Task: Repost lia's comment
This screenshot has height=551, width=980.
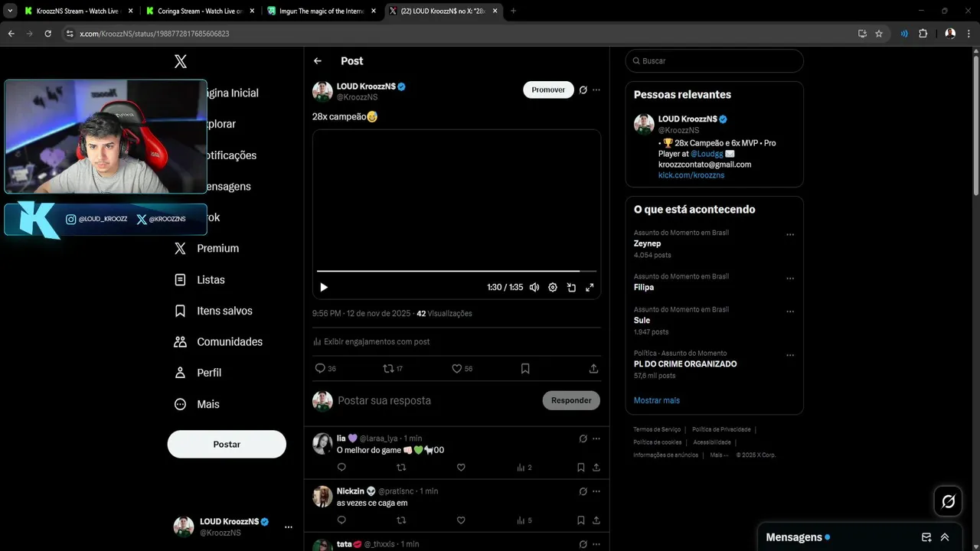Action: (x=401, y=468)
